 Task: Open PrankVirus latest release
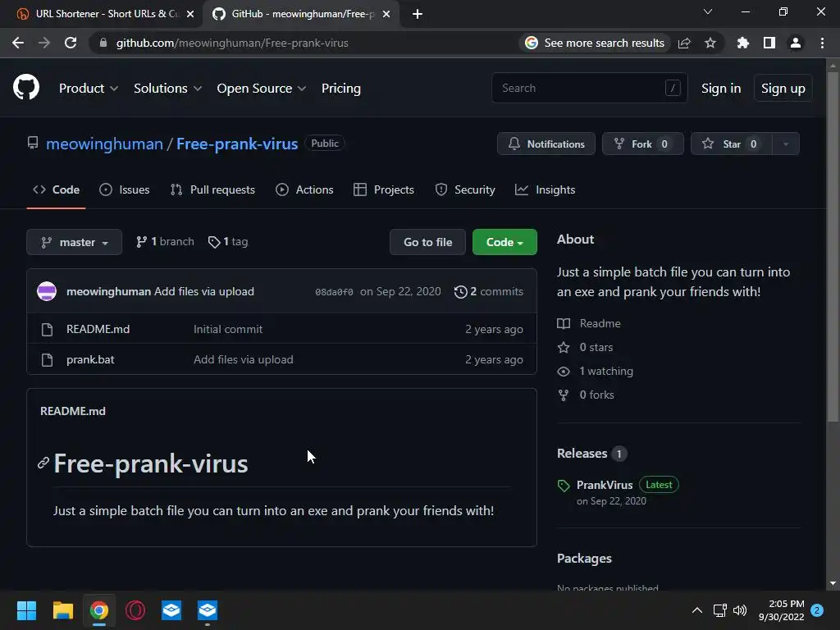click(605, 485)
